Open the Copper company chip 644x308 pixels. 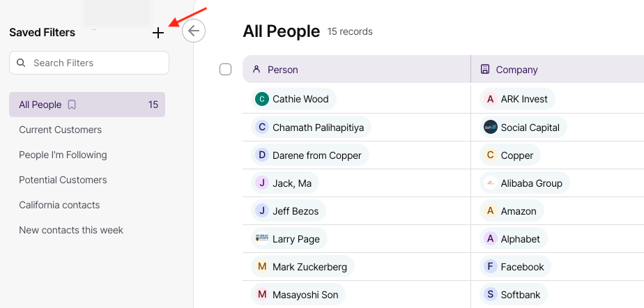[x=510, y=155]
